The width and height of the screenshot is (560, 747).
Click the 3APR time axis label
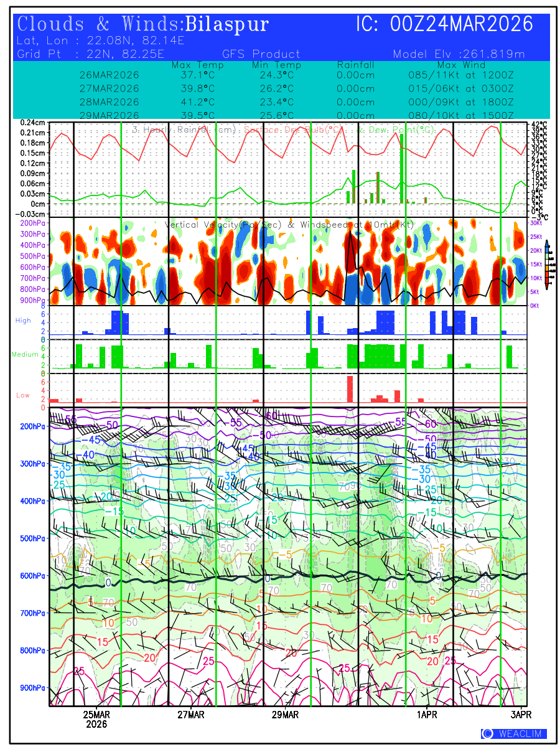pyautogui.click(x=521, y=714)
